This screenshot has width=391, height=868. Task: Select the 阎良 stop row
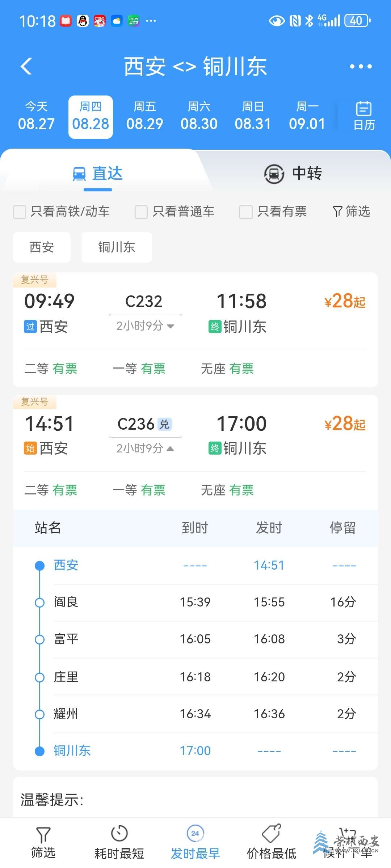tap(195, 602)
